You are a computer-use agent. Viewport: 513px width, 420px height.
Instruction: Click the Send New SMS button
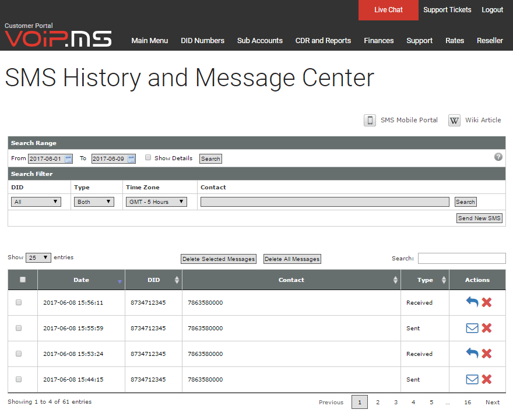(x=479, y=218)
